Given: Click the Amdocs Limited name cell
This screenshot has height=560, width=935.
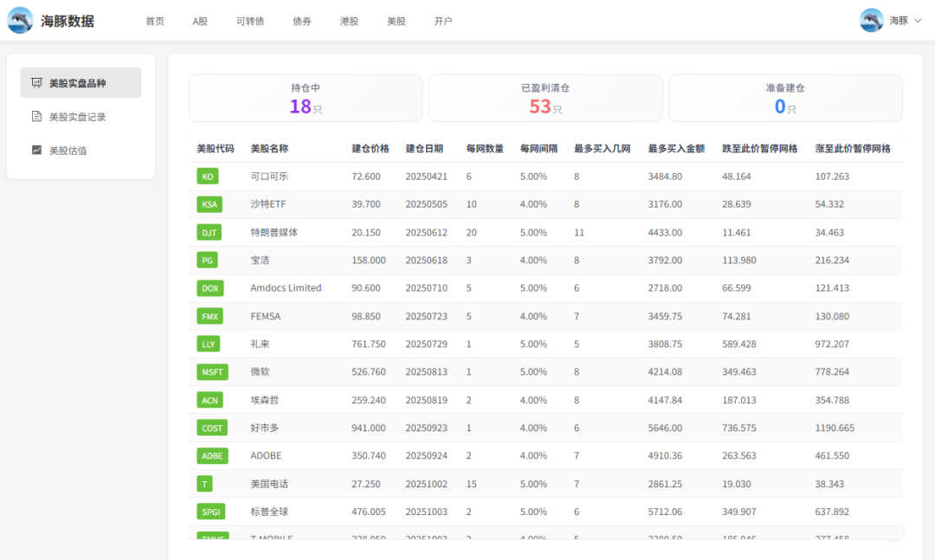Looking at the screenshot, I should coord(286,288).
